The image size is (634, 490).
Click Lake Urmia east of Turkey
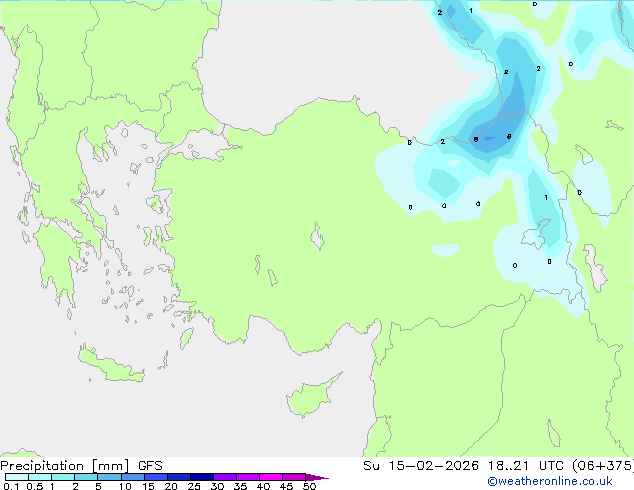pyautogui.click(x=595, y=267)
